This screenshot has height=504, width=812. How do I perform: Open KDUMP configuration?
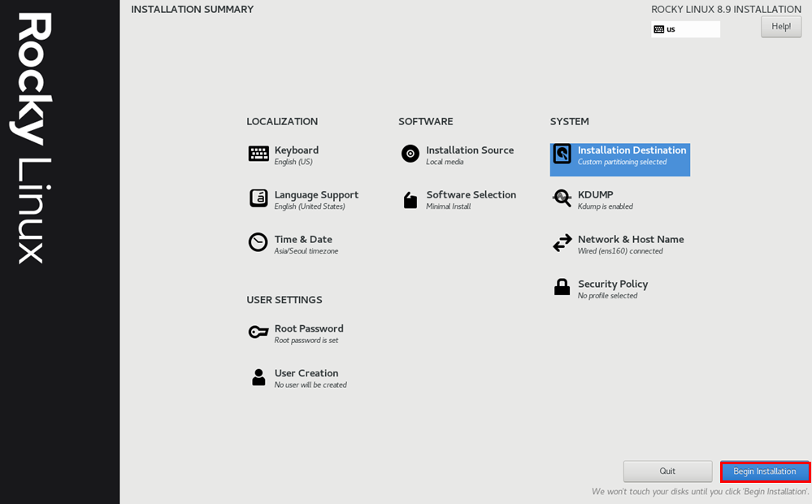(x=596, y=195)
